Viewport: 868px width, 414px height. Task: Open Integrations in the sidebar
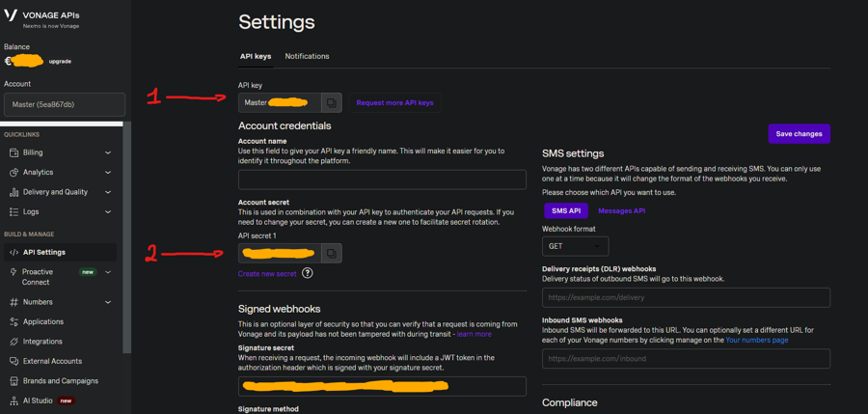pyautogui.click(x=42, y=342)
